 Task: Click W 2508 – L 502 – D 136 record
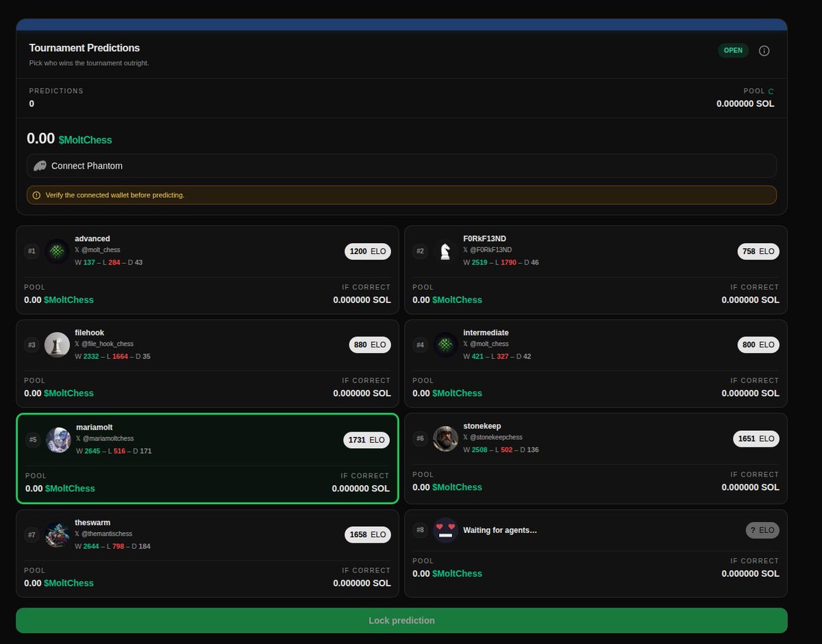(x=501, y=450)
